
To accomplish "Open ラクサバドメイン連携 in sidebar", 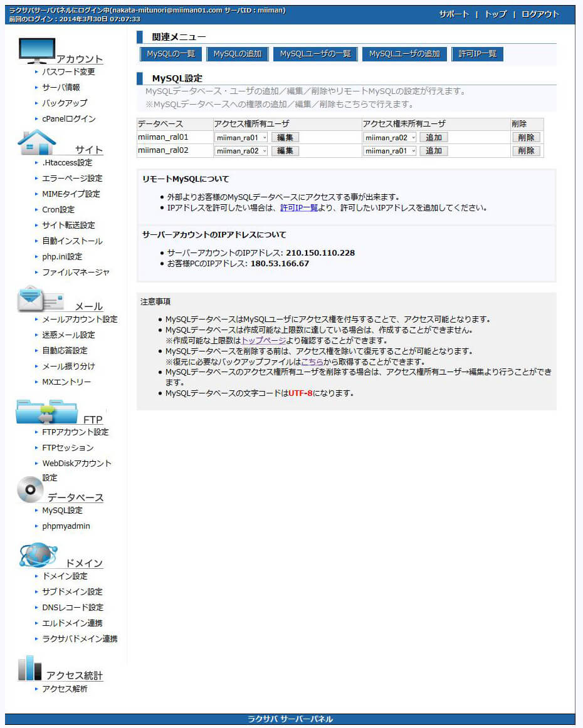I will tap(80, 639).
